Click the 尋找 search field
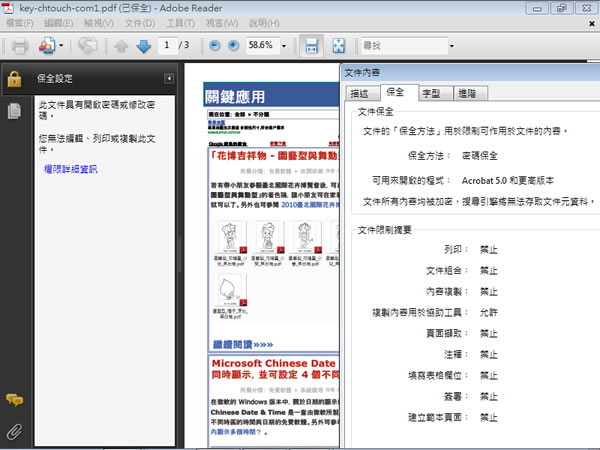600x450 pixels. 404,46
